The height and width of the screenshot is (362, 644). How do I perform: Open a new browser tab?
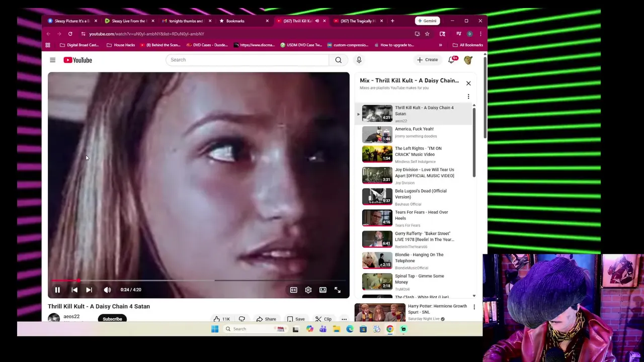click(392, 21)
